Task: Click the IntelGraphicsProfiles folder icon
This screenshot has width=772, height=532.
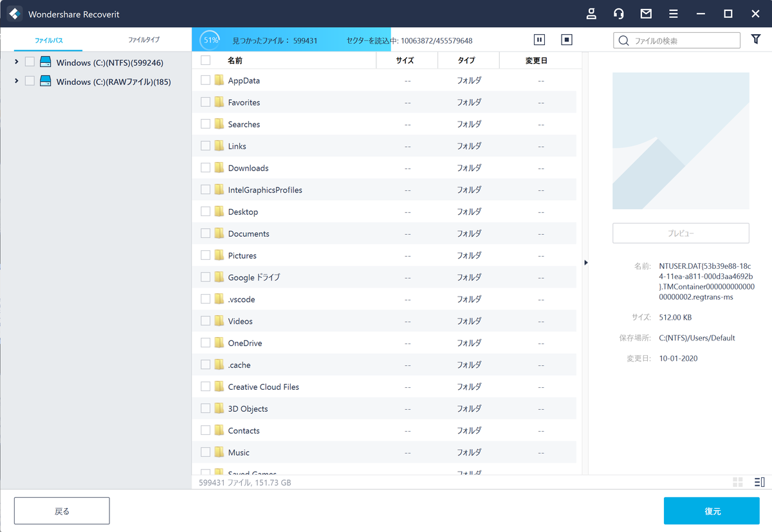Action: click(219, 190)
